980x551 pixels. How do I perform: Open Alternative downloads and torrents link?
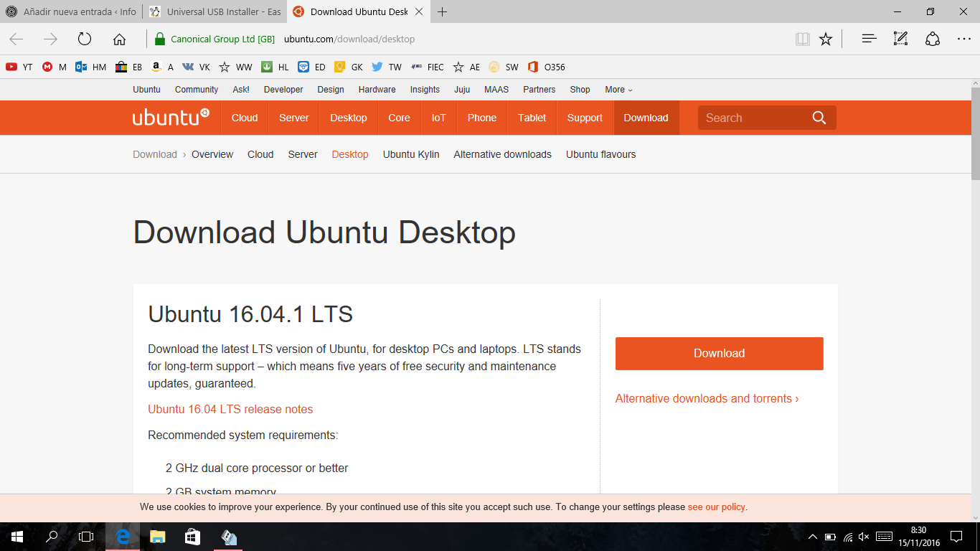click(707, 398)
